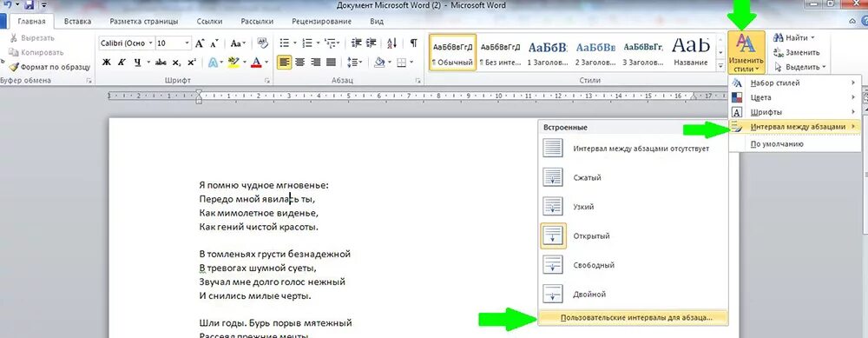This screenshot has height=338, width=868.
Task: Open shading fill color bucket
Action: pyautogui.click(x=382, y=63)
